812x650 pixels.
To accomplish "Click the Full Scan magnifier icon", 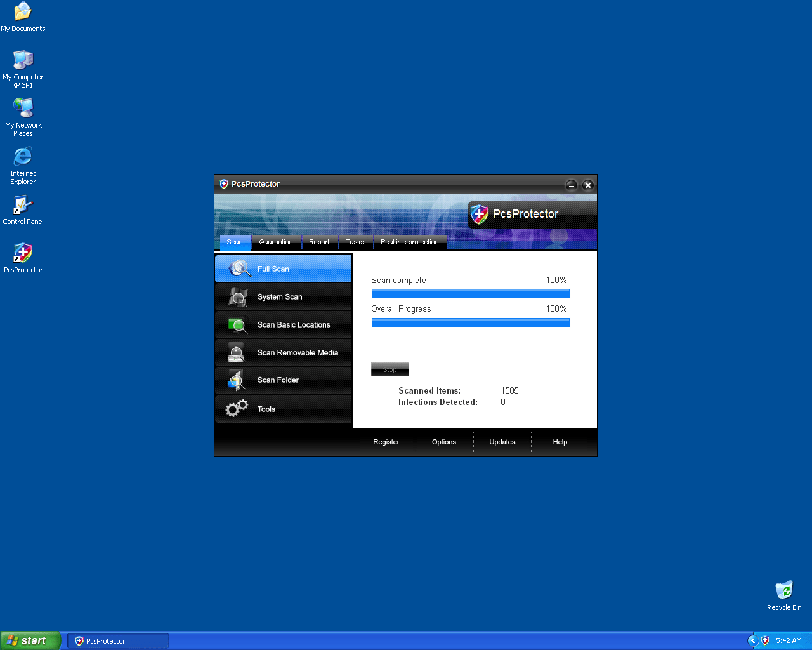I will pos(239,269).
